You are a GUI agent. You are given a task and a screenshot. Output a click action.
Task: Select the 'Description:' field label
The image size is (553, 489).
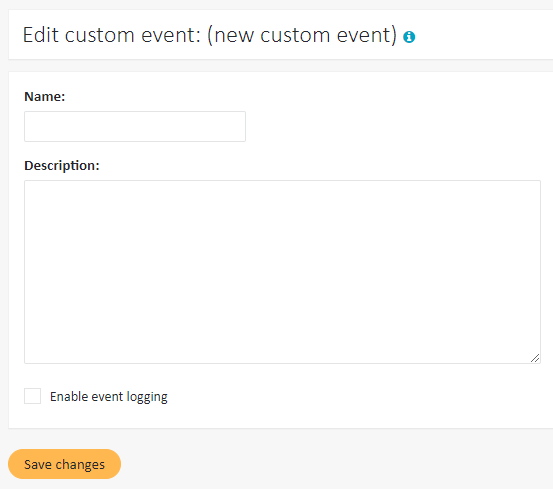[62, 165]
